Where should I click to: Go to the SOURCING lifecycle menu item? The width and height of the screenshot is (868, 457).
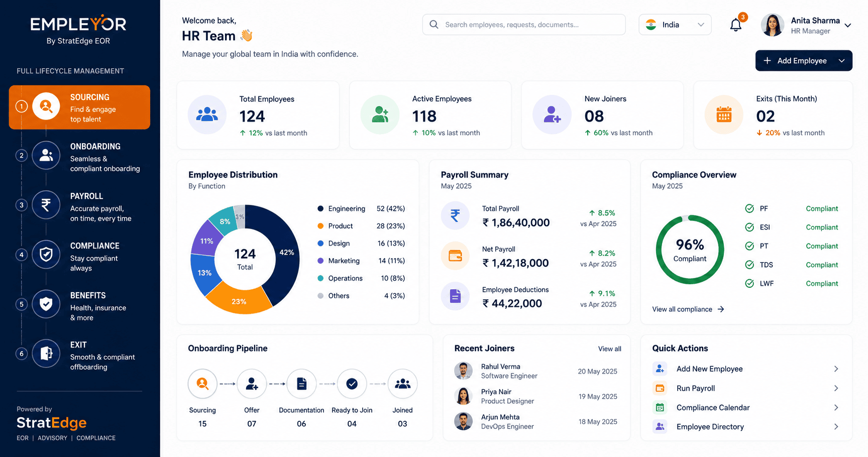[x=79, y=107]
